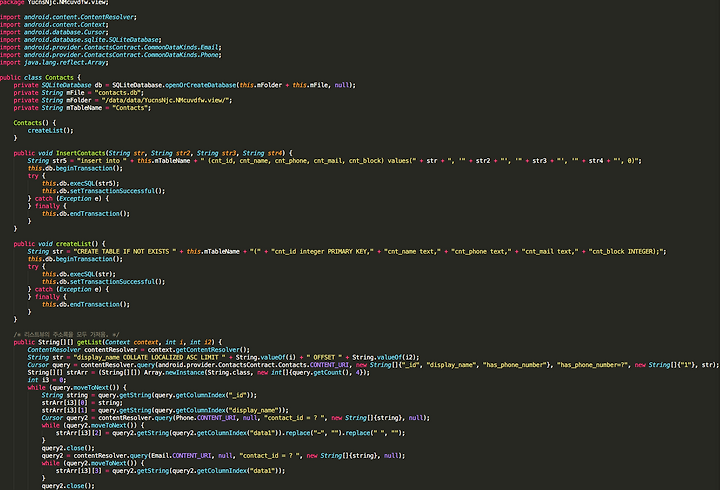Click the 'while (query.moveToNext()) {' line

[77, 388]
